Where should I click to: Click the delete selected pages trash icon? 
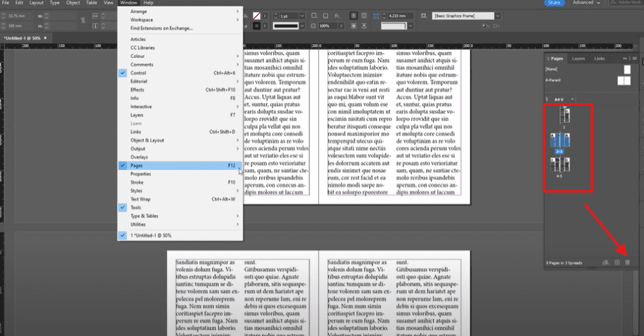[x=627, y=262]
